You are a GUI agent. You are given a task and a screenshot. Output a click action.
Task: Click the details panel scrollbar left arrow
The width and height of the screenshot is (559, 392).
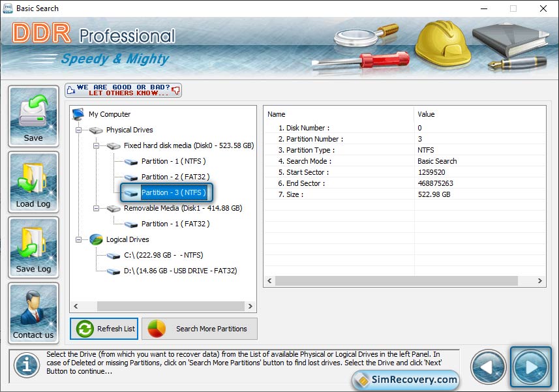tap(269, 281)
